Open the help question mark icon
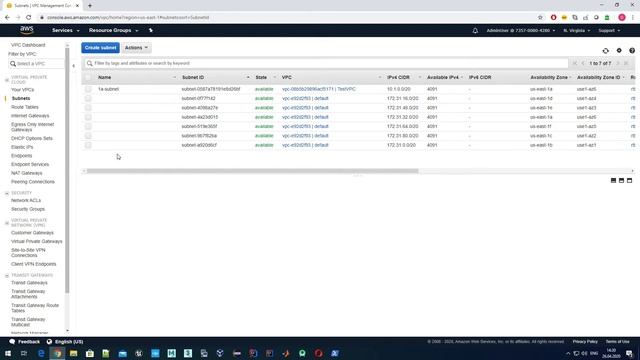640x360 pixels. click(x=632, y=51)
